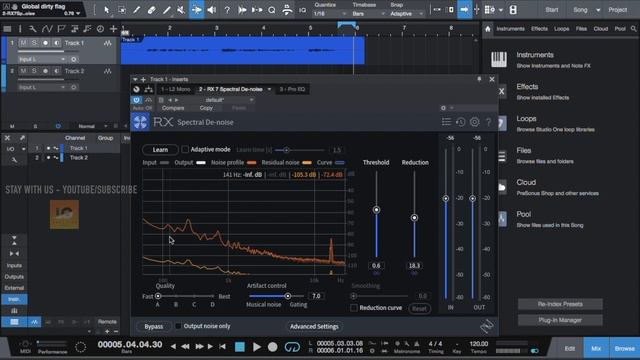The height and width of the screenshot is (360, 640).
Task: Record-arm Track 1
Action: [45, 43]
